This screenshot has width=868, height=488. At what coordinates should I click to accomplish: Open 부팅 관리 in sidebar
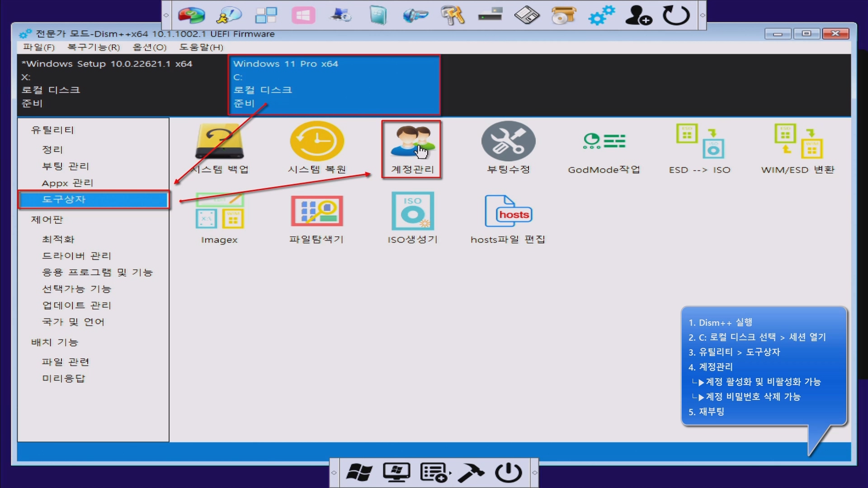66,166
